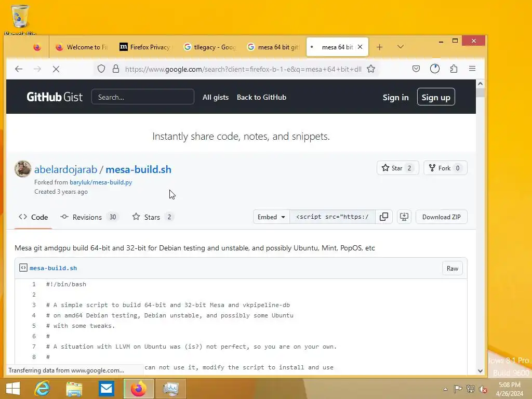Open the mesa-build.sh gist title link
The image size is (532, 399).
[138, 169]
